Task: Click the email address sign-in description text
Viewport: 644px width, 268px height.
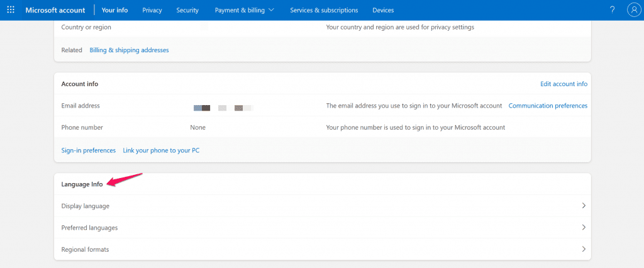Action: pyautogui.click(x=414, y=106)
